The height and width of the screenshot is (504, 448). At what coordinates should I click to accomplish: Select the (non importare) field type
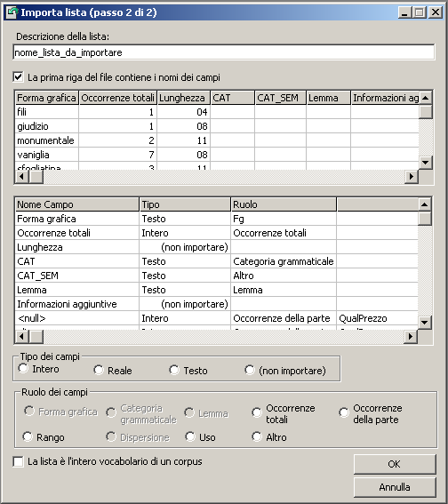coord(250,370)
